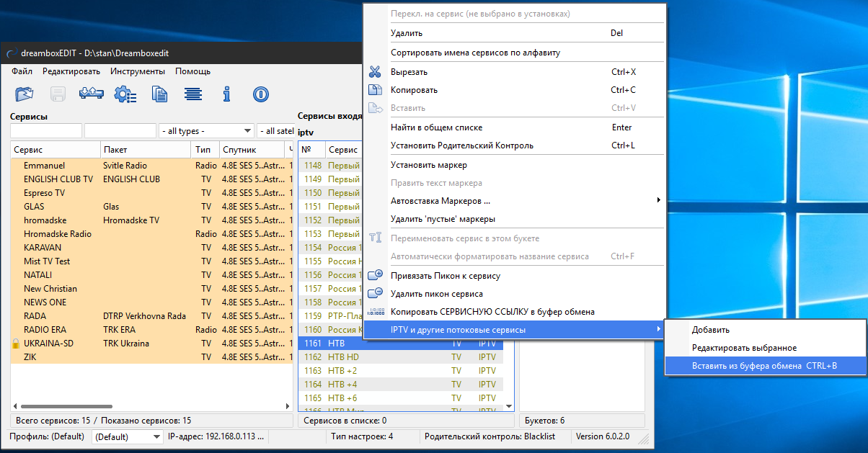This screenshot has width=868, height=453.
Task: Select the ZIK service row
Action: tap(152, 357)
